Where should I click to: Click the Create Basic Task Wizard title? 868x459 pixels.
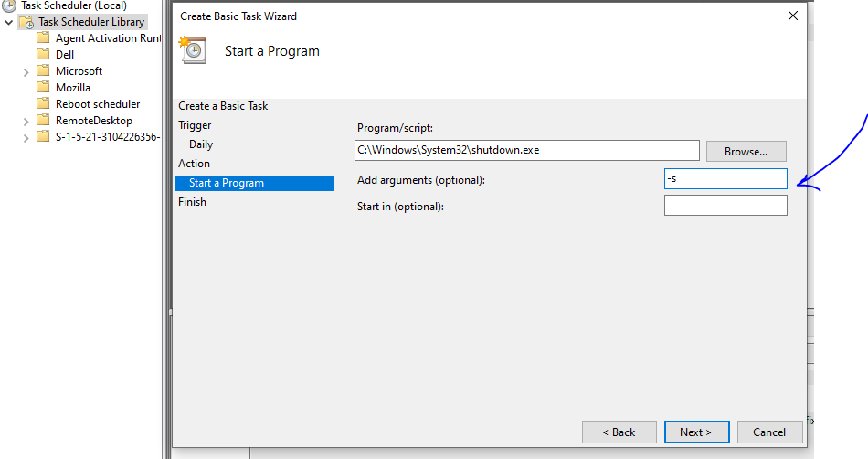point(238,16)
